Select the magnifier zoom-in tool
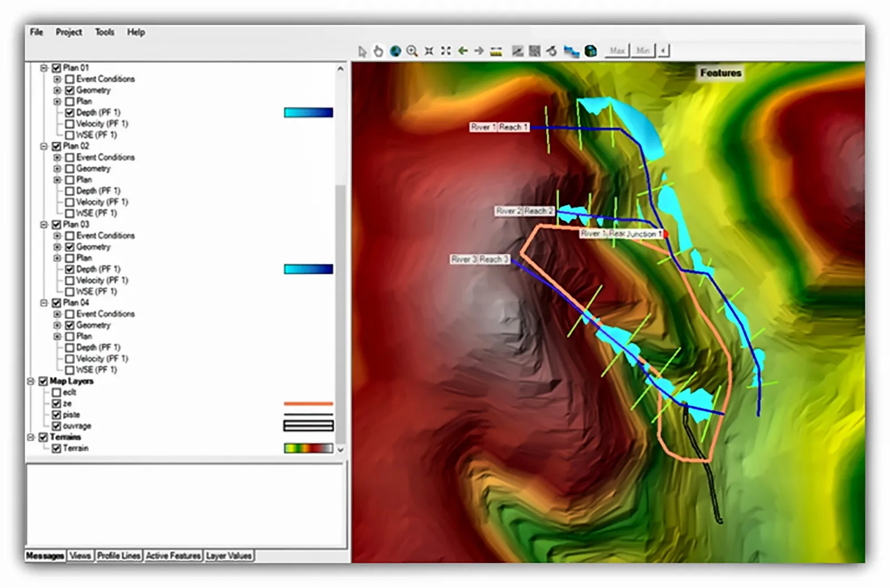 (412, 51)
